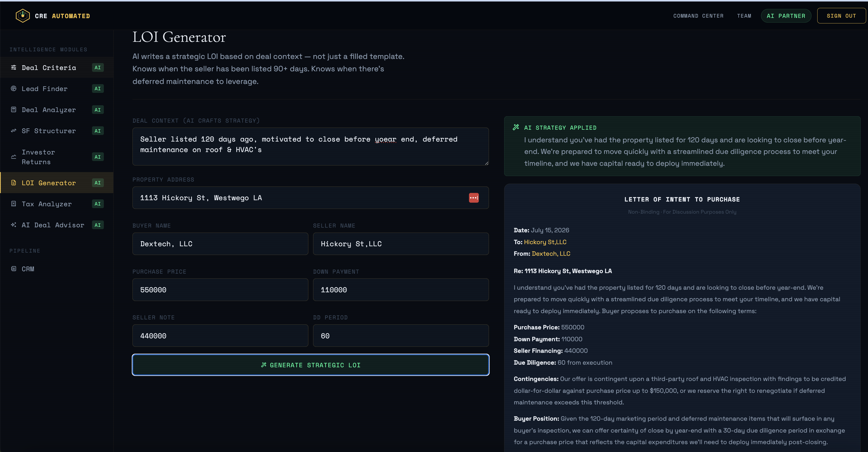Click the Sign Out button
Screen dimensions: 868x452
click(841, 16)
